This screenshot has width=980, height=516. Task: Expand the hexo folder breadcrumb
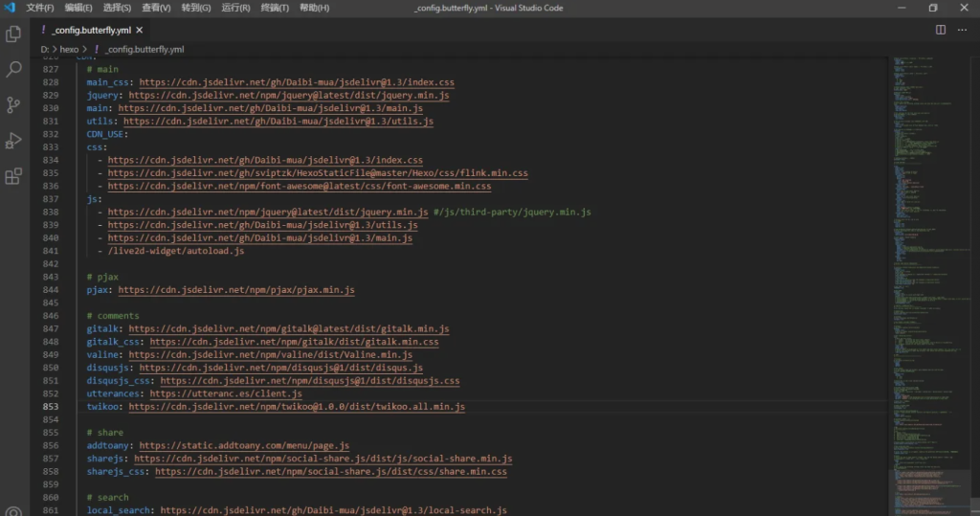pos(70,49)
